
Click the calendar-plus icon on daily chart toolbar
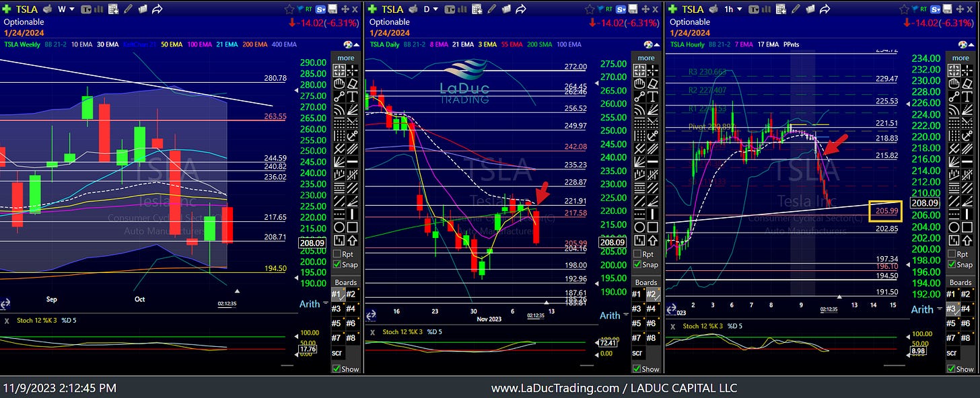[x=477, y=9]
